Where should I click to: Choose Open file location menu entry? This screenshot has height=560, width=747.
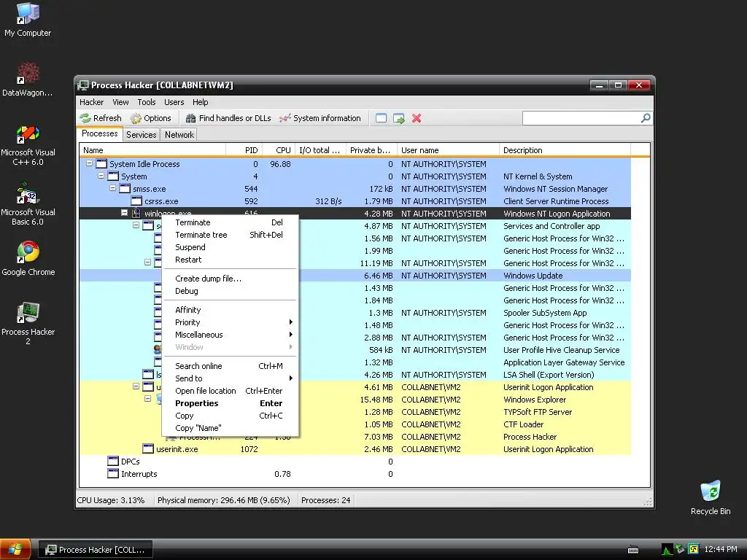coord(230,391)
